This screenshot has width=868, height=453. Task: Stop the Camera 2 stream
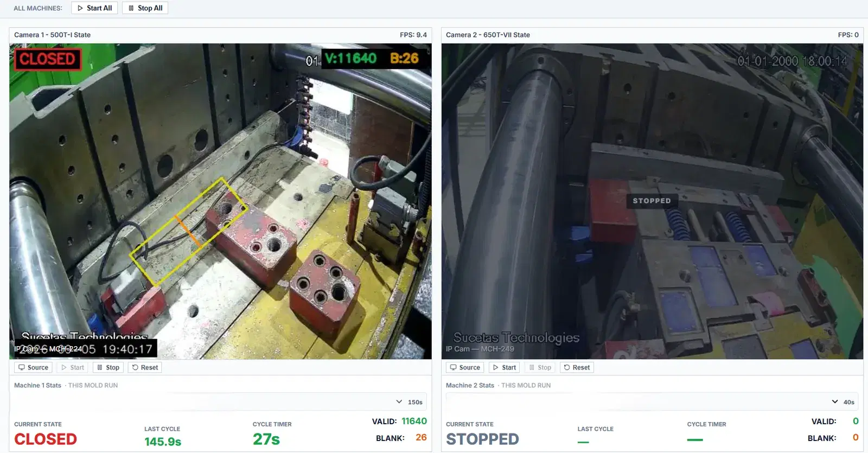click(540, 367)
